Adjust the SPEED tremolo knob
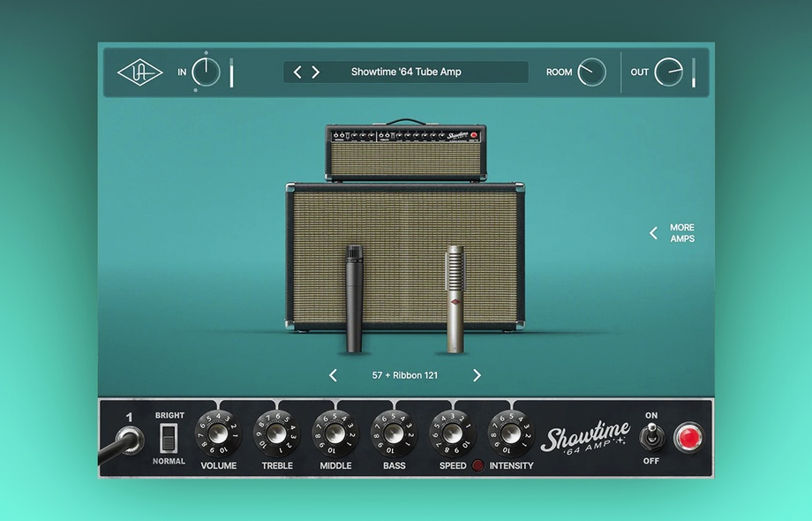Viewport: 812px width, 521px height. (x=453, y=434)
